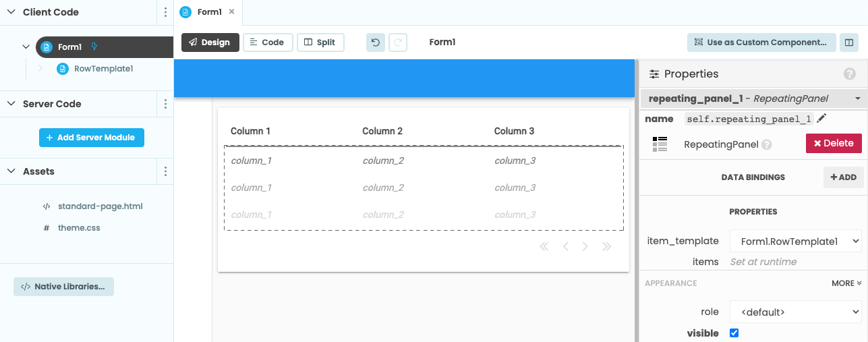This screenshot has height=342, width=868.
Task: Expand the RowTemplate1 tree node
Action: click(40, 69)
